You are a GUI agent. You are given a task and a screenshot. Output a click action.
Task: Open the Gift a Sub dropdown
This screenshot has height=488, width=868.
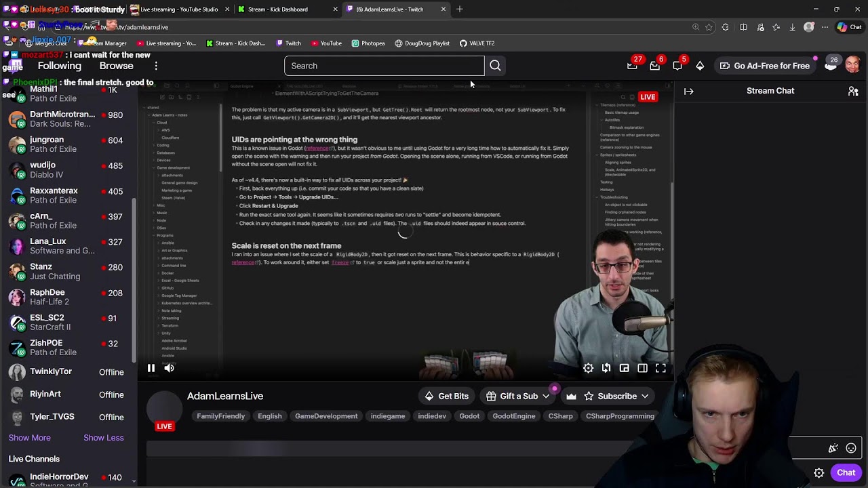(x=519, y=396)
